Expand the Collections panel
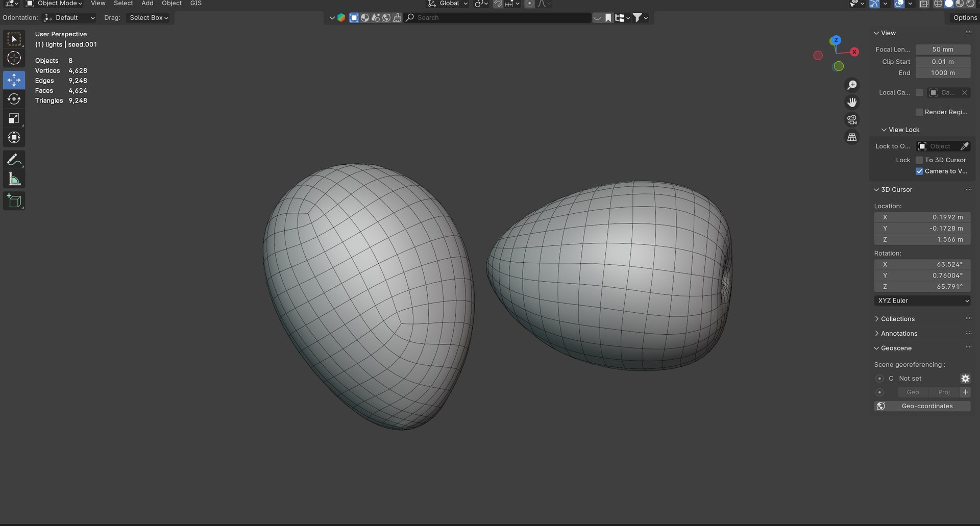 897,319
